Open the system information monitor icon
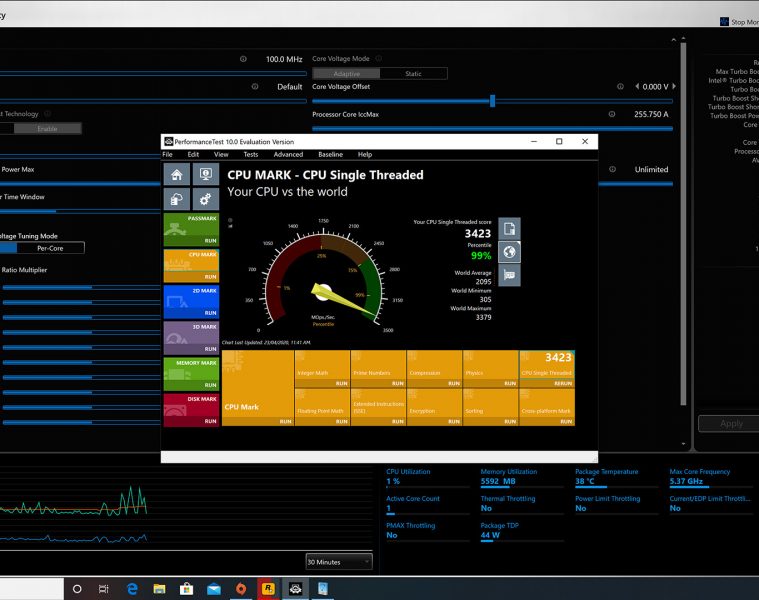 206,174
